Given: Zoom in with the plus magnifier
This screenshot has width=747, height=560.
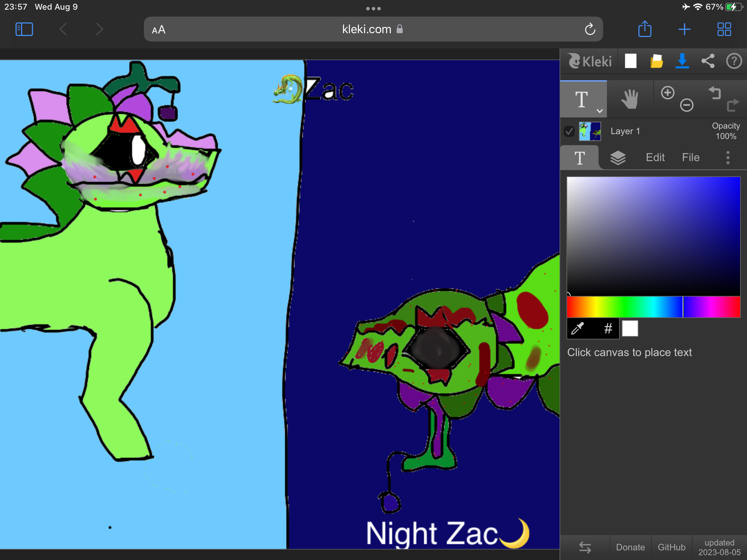Looking at the screenshot, I should pos(668,93).
